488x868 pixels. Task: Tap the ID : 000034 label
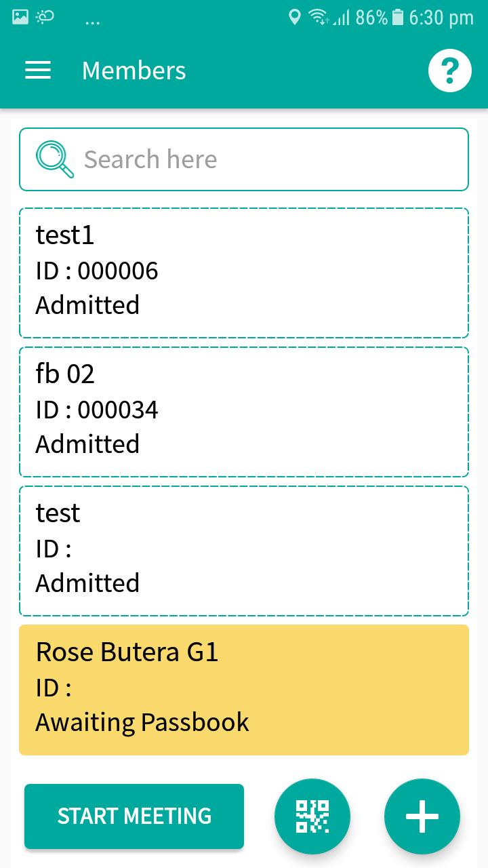pyautogui.click(x=97, y=410)
